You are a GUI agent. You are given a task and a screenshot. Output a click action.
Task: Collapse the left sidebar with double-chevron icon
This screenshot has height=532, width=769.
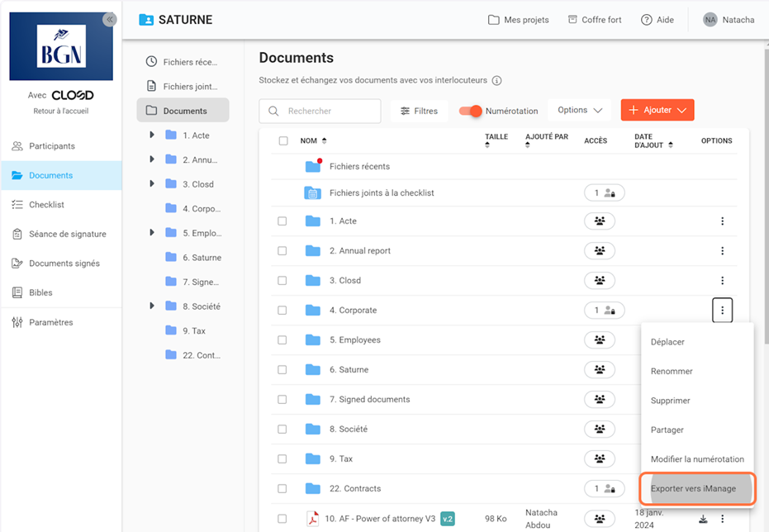click(109, 20)
